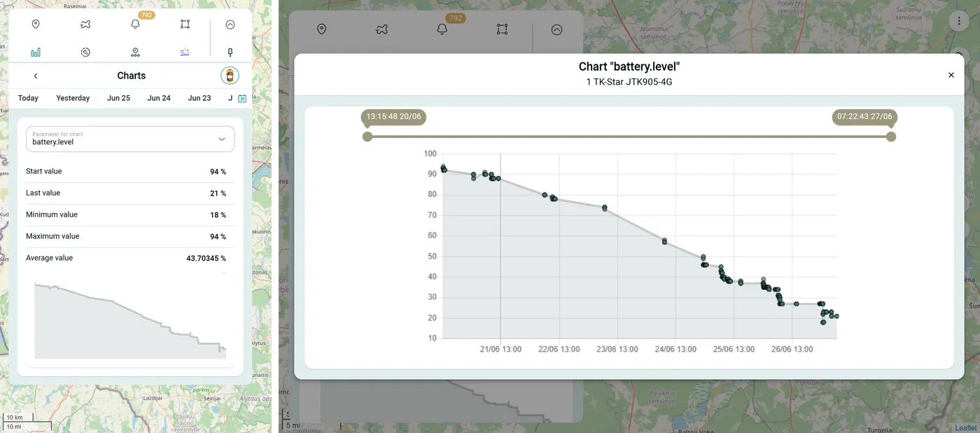The height and width of the screenshot is (433, 980).
Task: Open the three-dot menu on right map
Action: [x=958, y=21]
